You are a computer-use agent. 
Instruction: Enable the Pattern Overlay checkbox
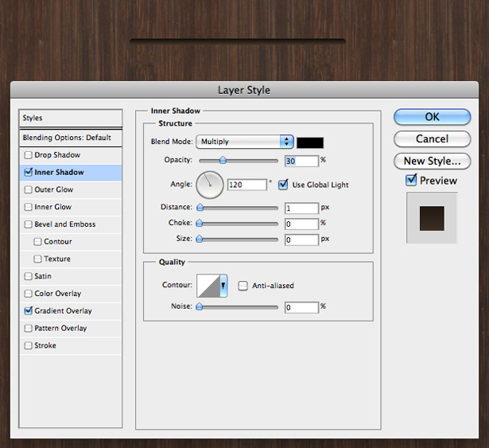(28, 328)
